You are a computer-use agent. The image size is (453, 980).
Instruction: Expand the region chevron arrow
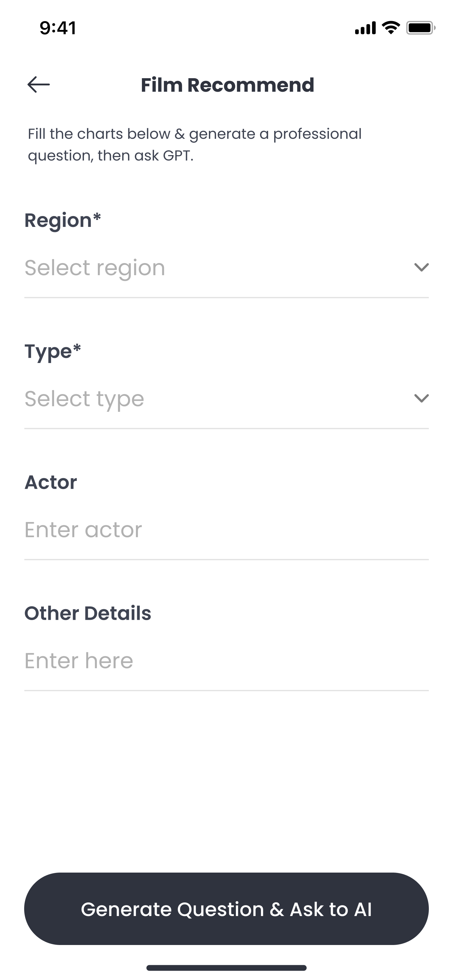[x=421, y=267]
